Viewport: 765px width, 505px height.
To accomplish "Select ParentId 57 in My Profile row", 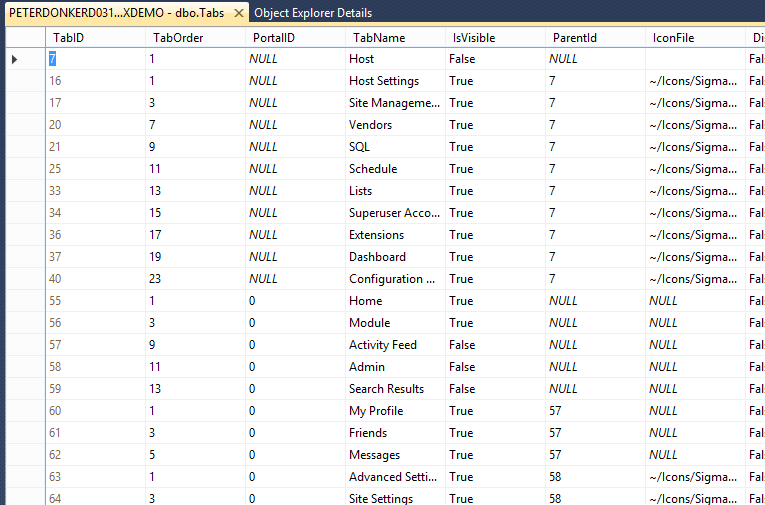I will tap(595, 411).
